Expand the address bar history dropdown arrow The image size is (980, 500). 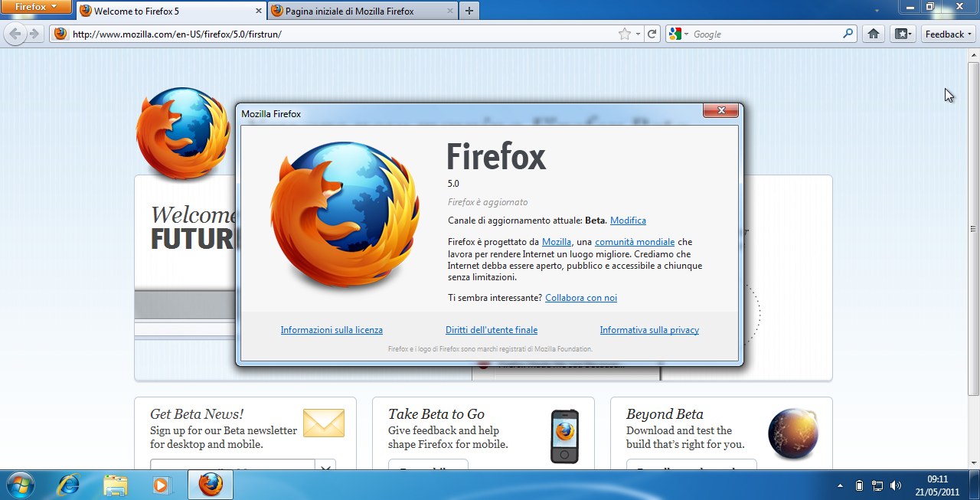638,34
